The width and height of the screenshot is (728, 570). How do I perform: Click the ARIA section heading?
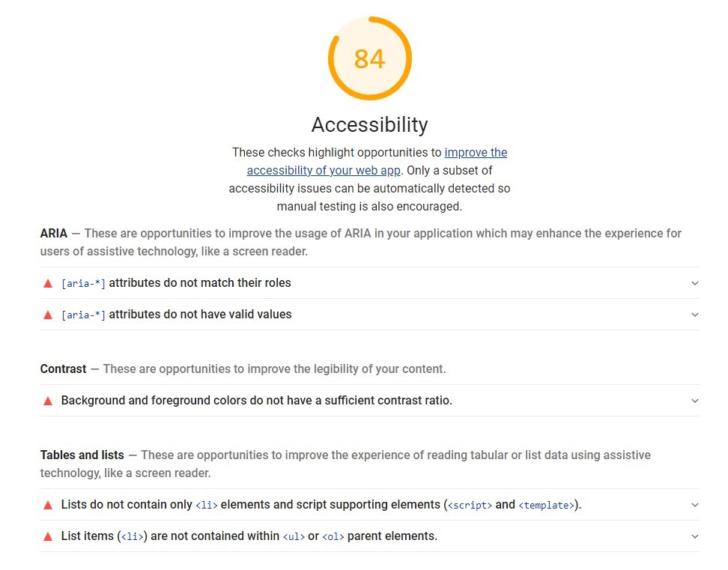(x=54, y=233)
